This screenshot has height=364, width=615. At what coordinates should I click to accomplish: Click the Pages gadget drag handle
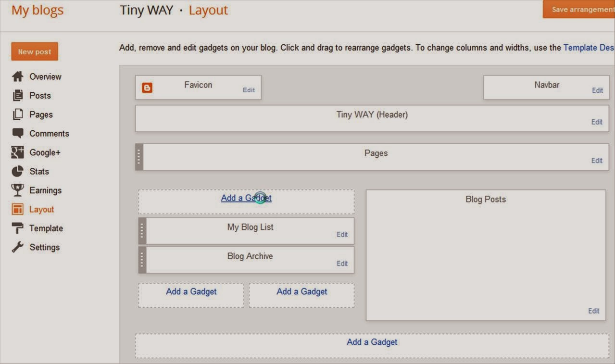[139, 156]
